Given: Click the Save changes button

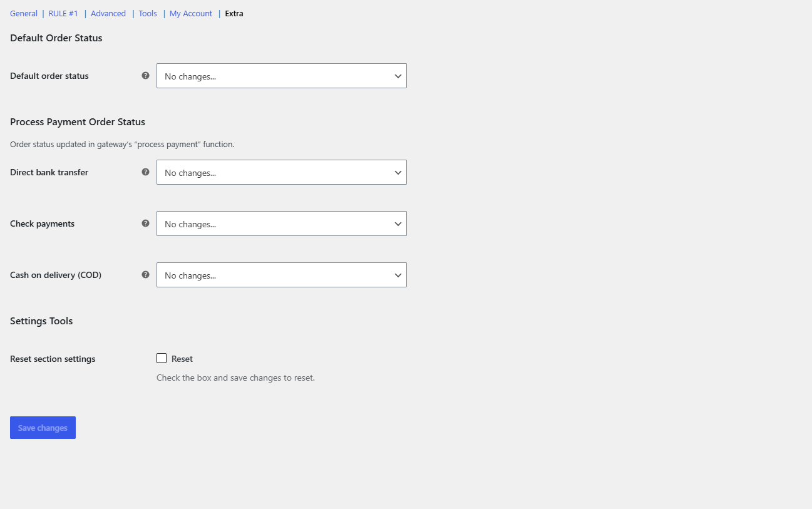Looking at the screenshot, I should point(43,428).
